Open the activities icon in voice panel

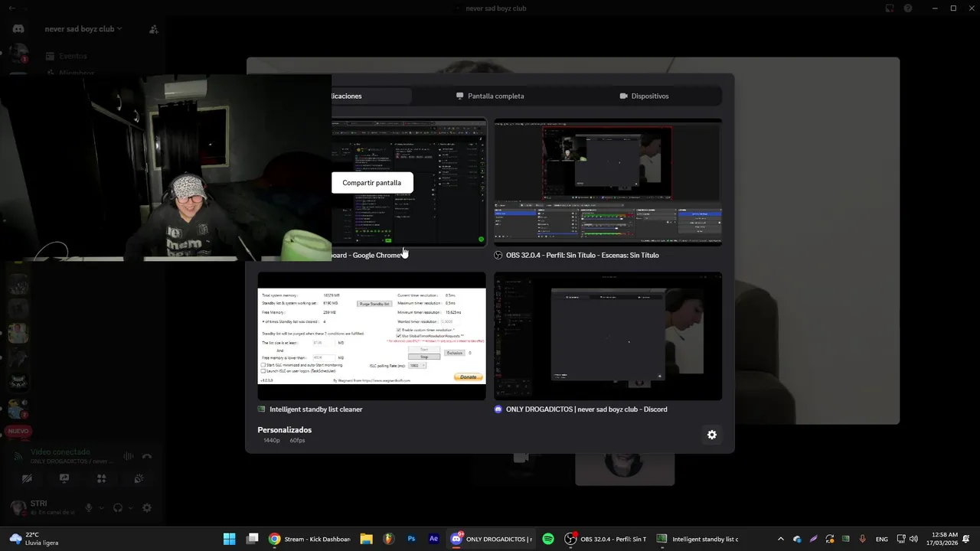coord(101,478)
